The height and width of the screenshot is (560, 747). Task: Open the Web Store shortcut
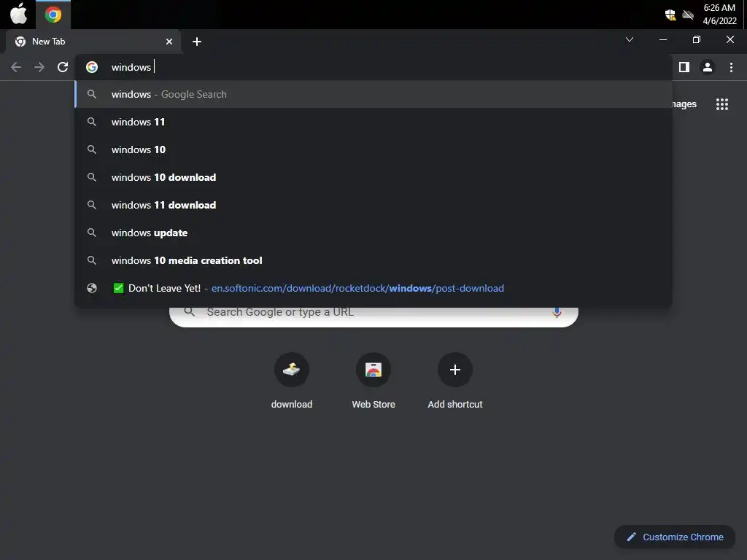coord(373,381)
